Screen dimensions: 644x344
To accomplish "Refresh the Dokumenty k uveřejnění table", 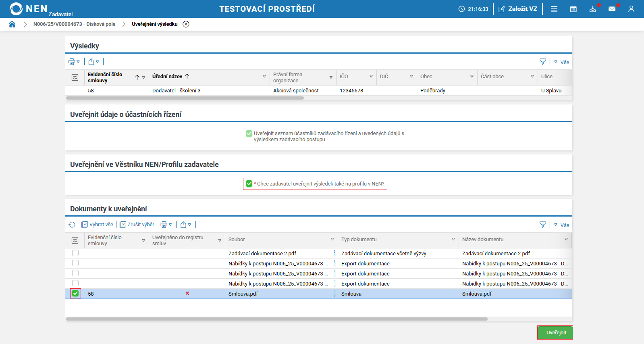I will [72, 225].
